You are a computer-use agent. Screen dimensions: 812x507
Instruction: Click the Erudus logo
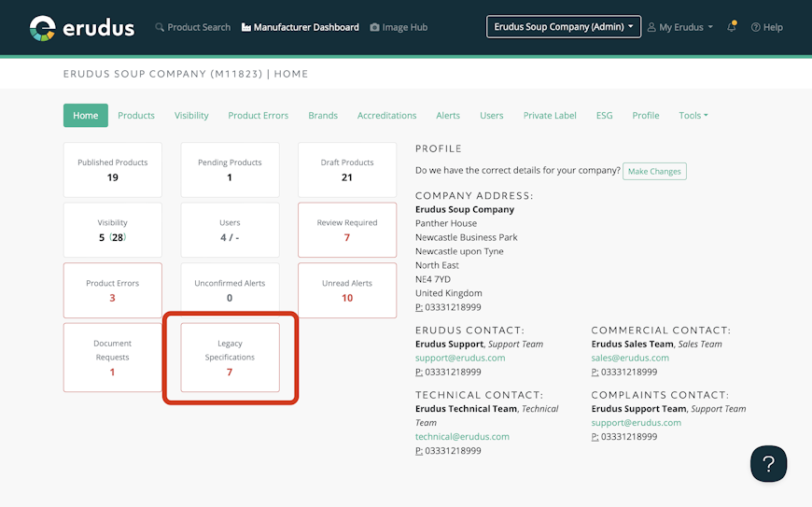pyautogui.click(x=82, y=27)
